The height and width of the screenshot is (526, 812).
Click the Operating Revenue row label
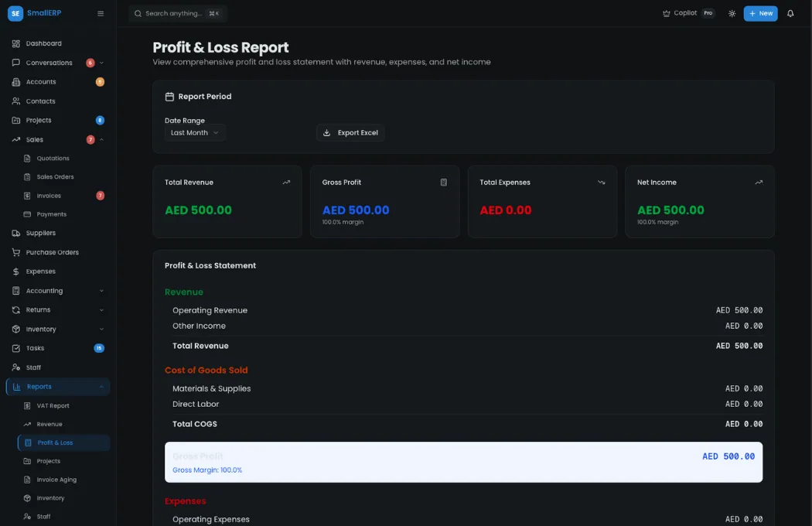pyautogui.click(x=210, y=310)
